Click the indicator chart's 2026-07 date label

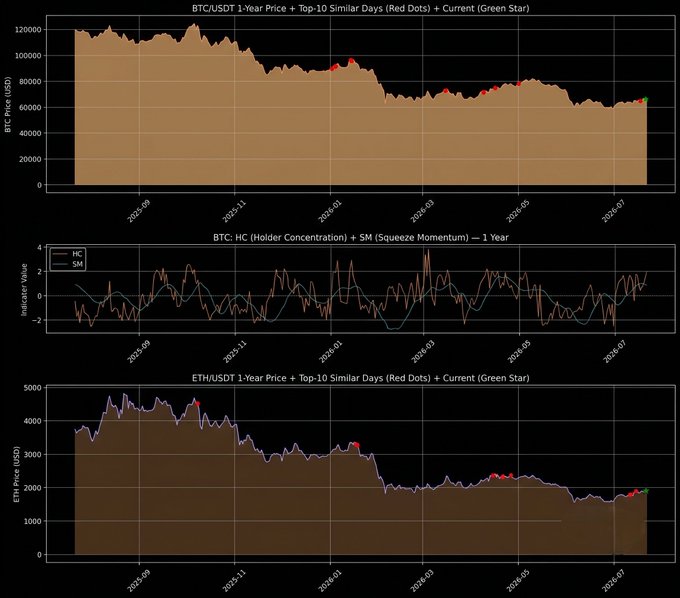614,352
